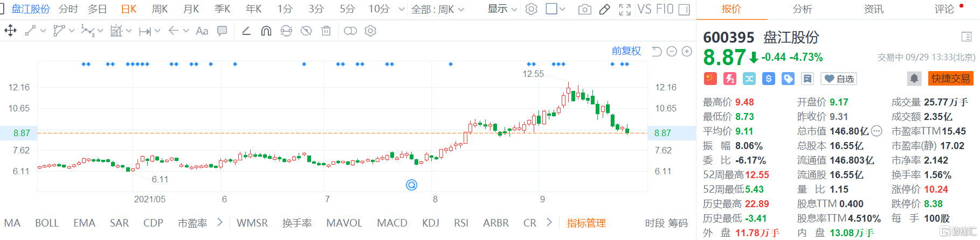
Task: Show more main indicators arrow after 市盈率
Action: coord(220,222)
